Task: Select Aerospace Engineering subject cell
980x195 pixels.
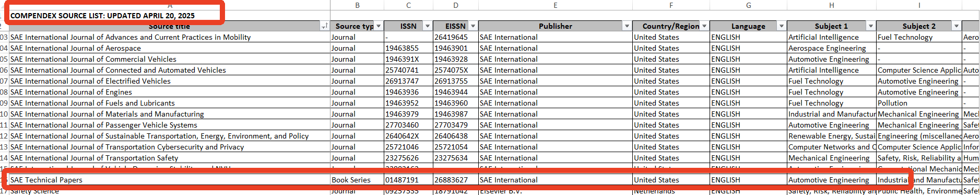Action: coord(831,48)
